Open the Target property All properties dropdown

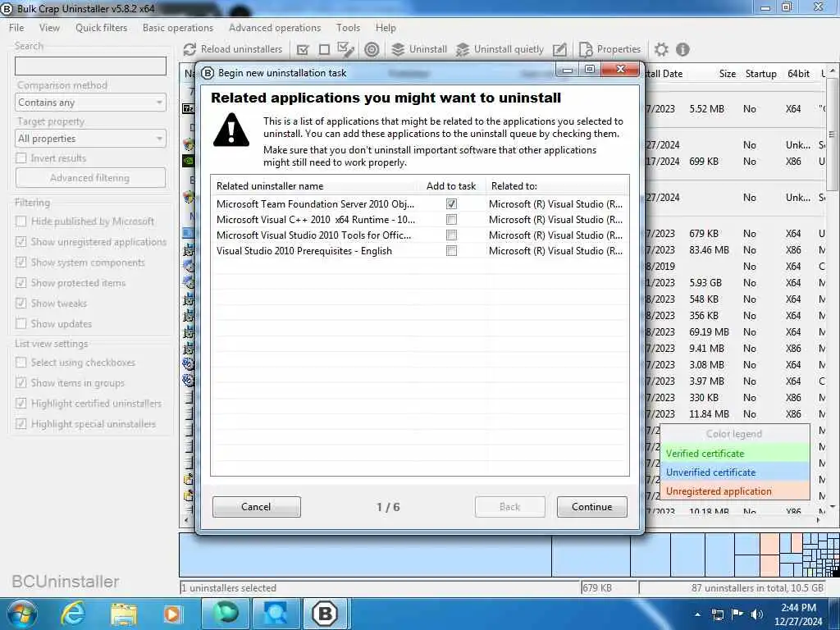[90, 138]
